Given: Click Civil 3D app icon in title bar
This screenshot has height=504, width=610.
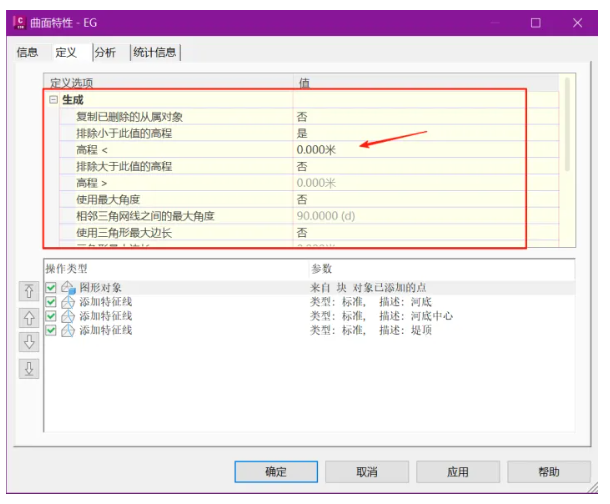Looking at the screenshot, I should [x=19, y=22].
